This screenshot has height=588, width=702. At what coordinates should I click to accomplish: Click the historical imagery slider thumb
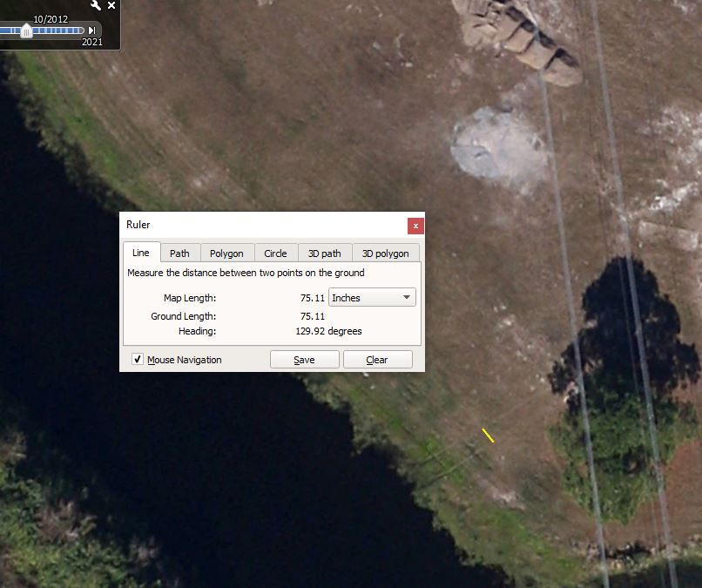pos(26,30)
